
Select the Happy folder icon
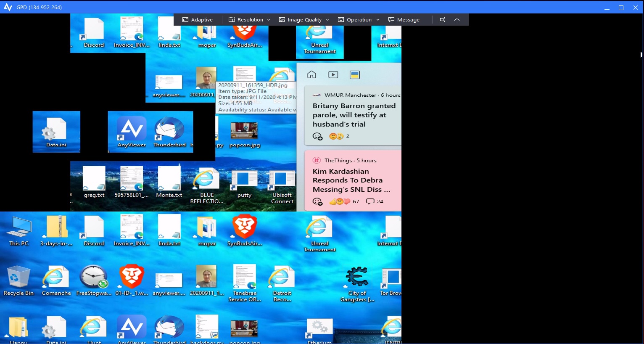click(18, 330)
